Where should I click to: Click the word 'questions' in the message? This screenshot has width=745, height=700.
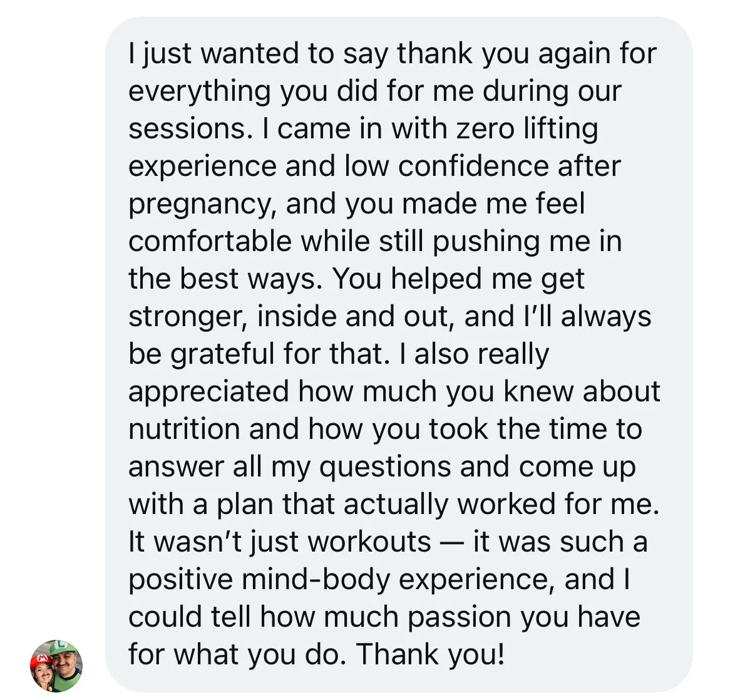click(384, 467)
